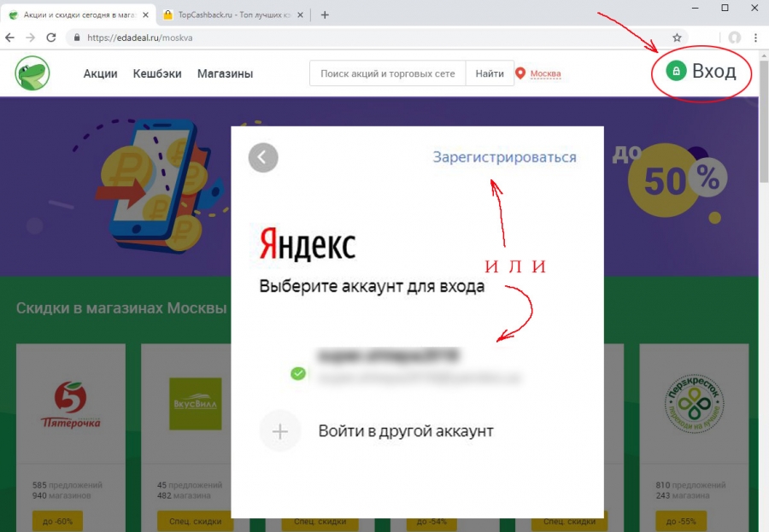Open the Акции menu item

click(100, 73)
